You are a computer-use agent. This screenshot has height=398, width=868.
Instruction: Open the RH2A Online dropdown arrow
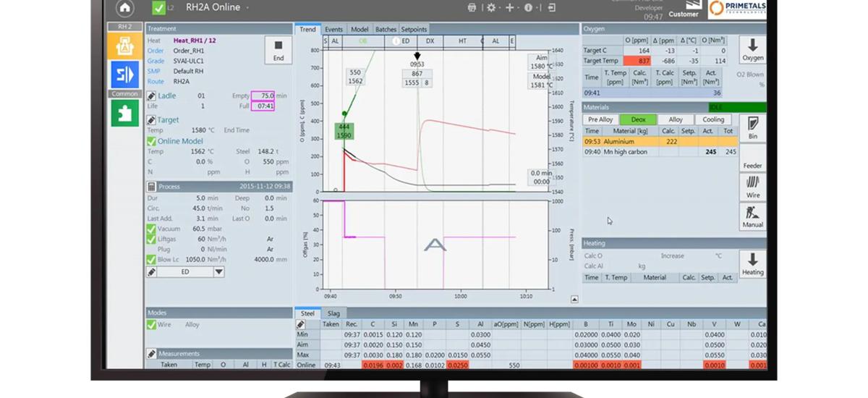(x=247, y=8)
